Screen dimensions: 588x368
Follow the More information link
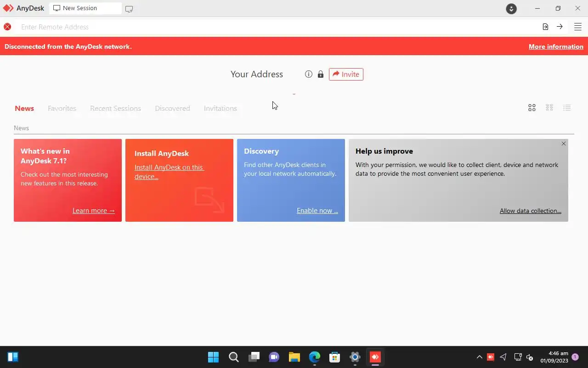556,46
